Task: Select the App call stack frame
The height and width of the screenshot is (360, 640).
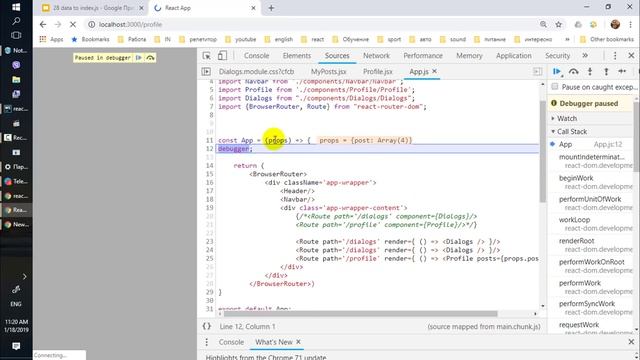Action: [591, 144]
